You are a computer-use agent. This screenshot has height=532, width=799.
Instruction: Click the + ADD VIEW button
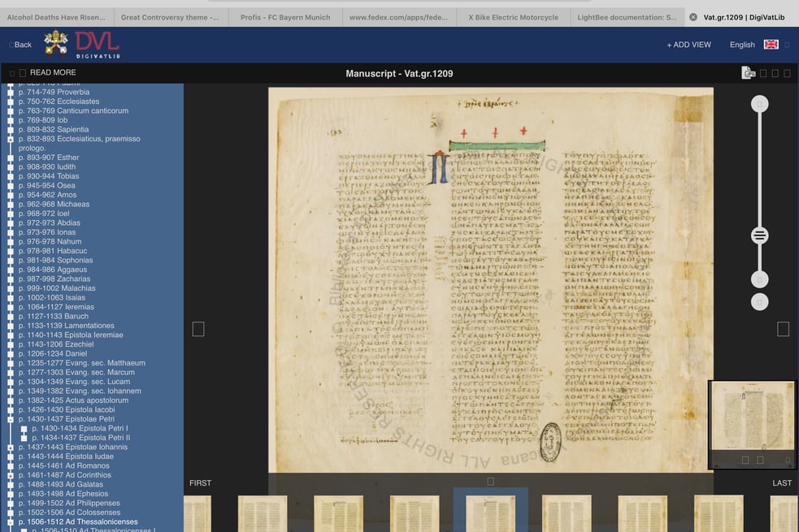(x=688, y=45)
